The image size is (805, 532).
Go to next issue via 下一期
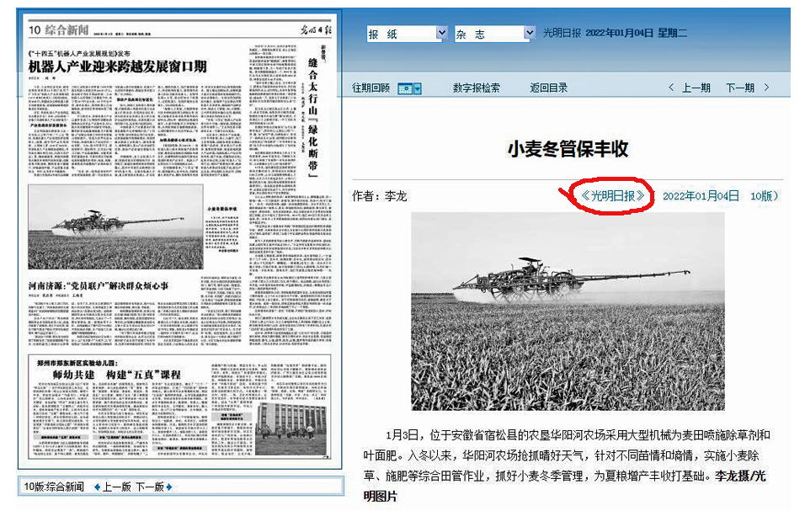point(739,88)
